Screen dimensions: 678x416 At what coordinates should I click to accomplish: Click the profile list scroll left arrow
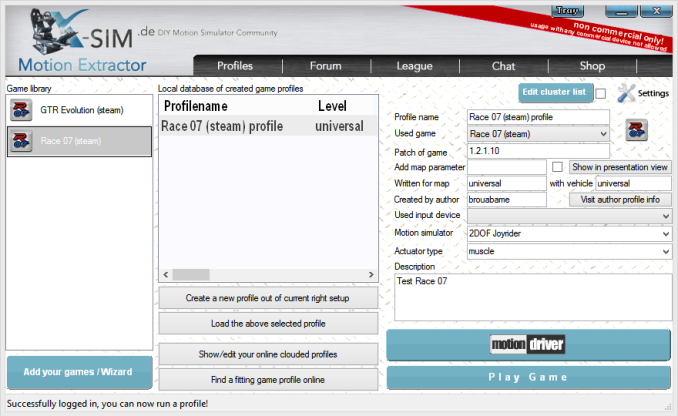(166, 275)
